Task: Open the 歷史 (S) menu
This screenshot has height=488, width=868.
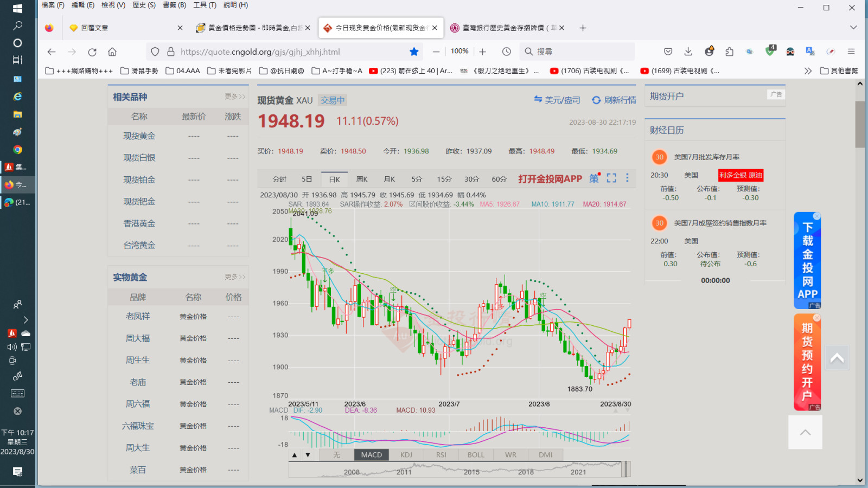Action: pyautogui.click(x=144, y=5)
